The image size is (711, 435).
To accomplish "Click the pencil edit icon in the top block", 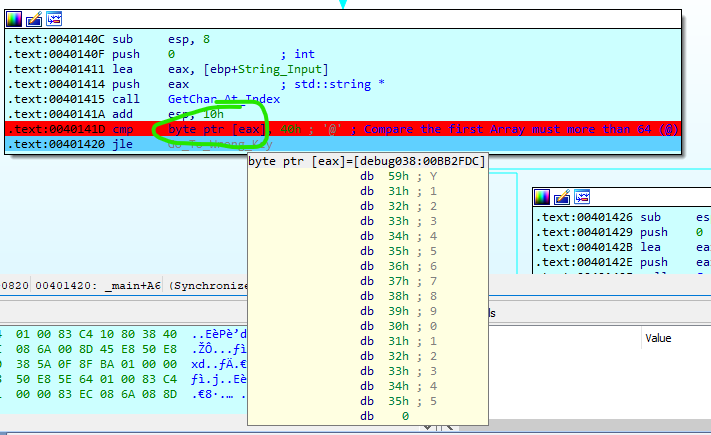I will click(34, 19).
